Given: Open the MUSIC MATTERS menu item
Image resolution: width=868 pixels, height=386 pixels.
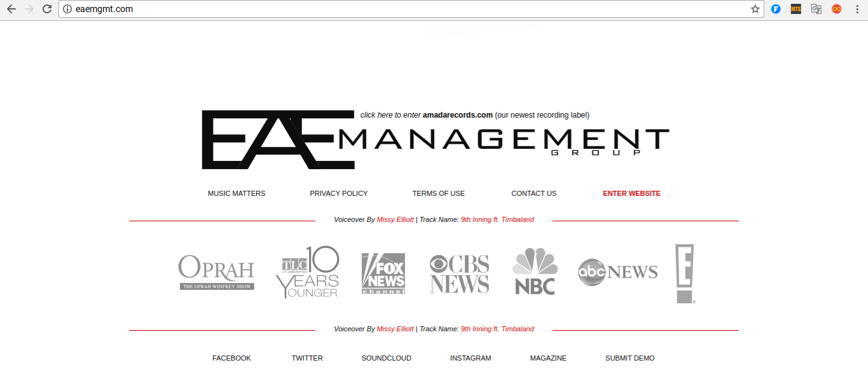Looking at the screenshot, I should (237, 193).
